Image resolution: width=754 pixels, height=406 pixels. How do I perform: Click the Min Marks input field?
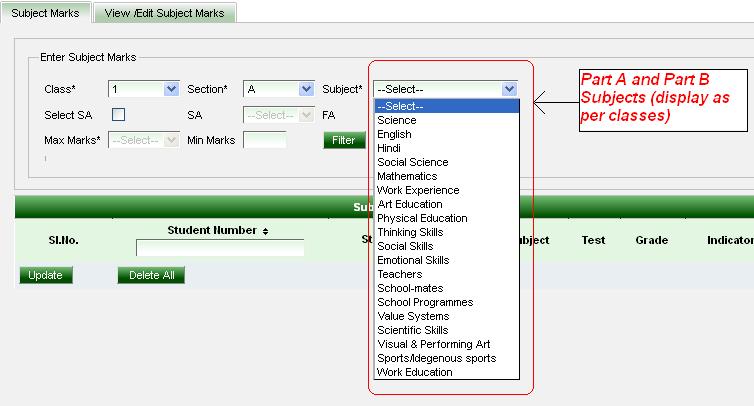pyautogui.click(x=264, y=140)
